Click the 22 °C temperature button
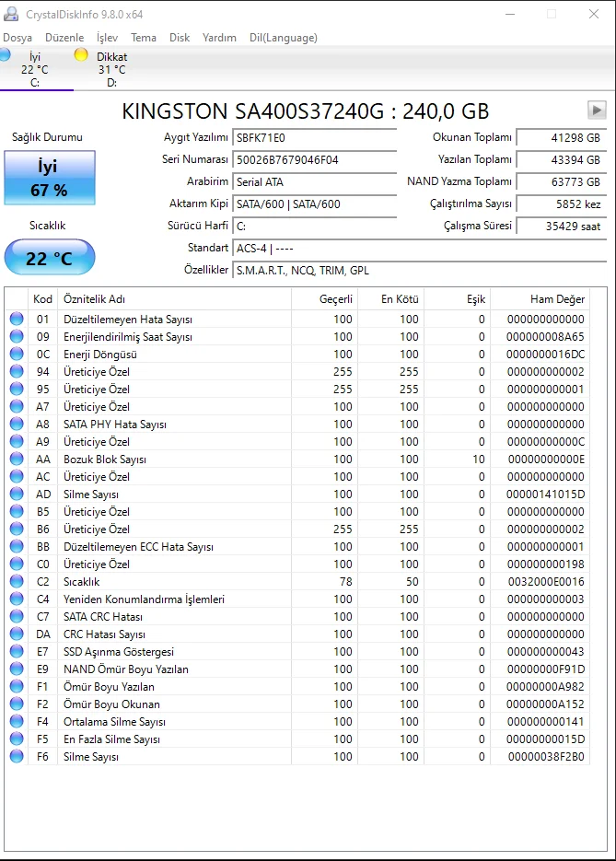This screenshot has height=861, width=616. point(50,258)
